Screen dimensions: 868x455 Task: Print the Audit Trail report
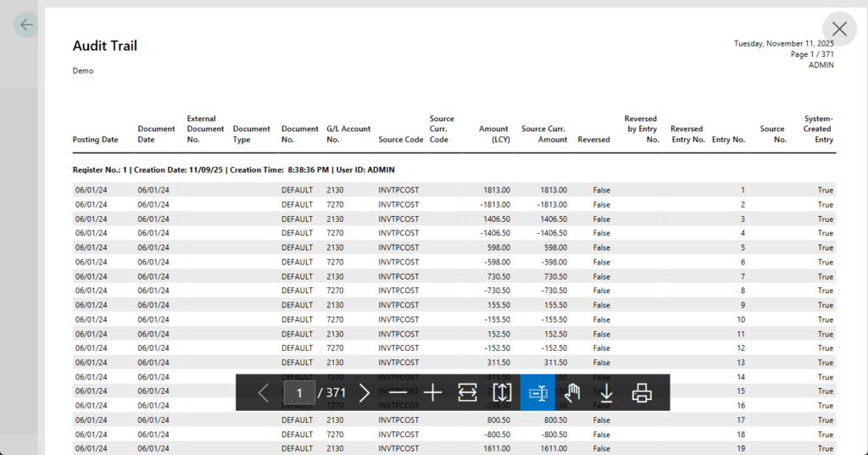pos(642,393)
